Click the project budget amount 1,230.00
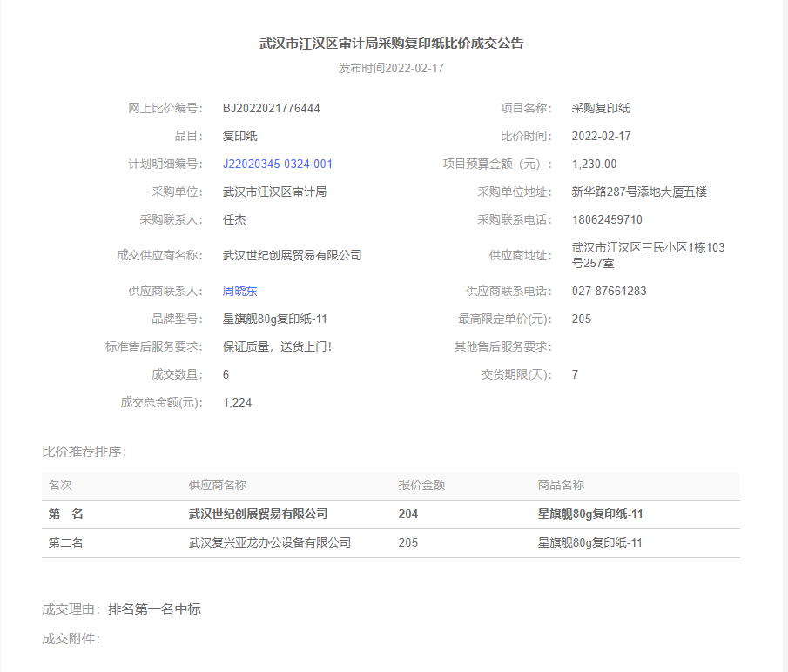Image resolution: width=788 pixels, height=672 pixels. tap(594, 165)
